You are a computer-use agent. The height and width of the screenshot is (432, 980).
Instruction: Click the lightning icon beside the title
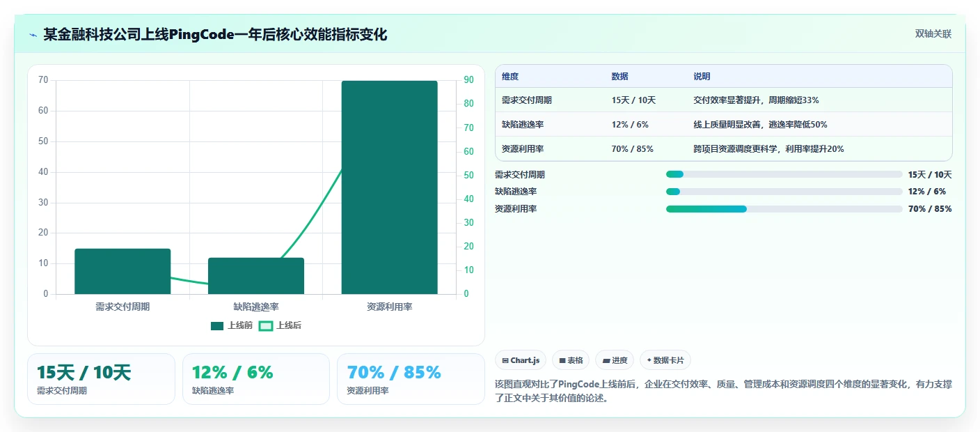[33, 35]
